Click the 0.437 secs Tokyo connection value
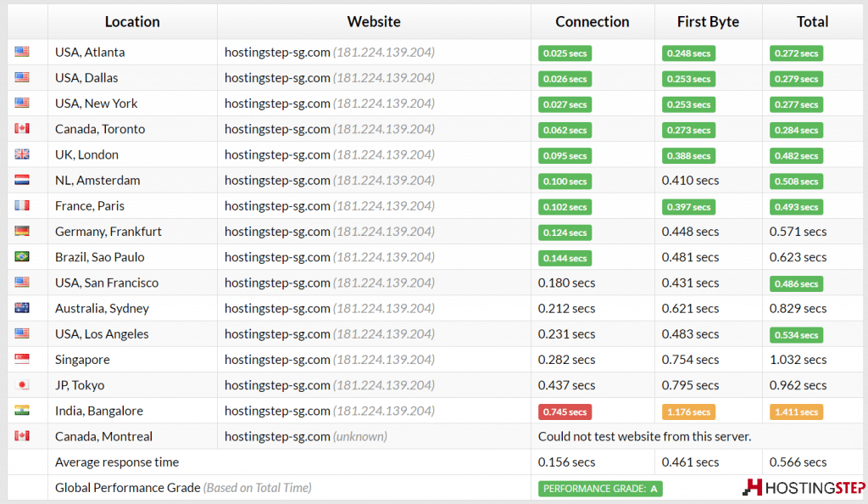Screen dimensions: 868x504 [x=566, y=385]
